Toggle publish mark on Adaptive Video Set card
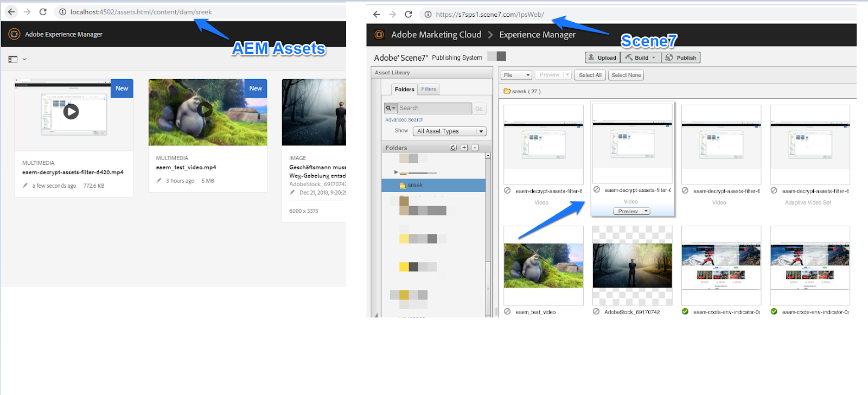This screenshot has height=395, width=868. [774, 190]
